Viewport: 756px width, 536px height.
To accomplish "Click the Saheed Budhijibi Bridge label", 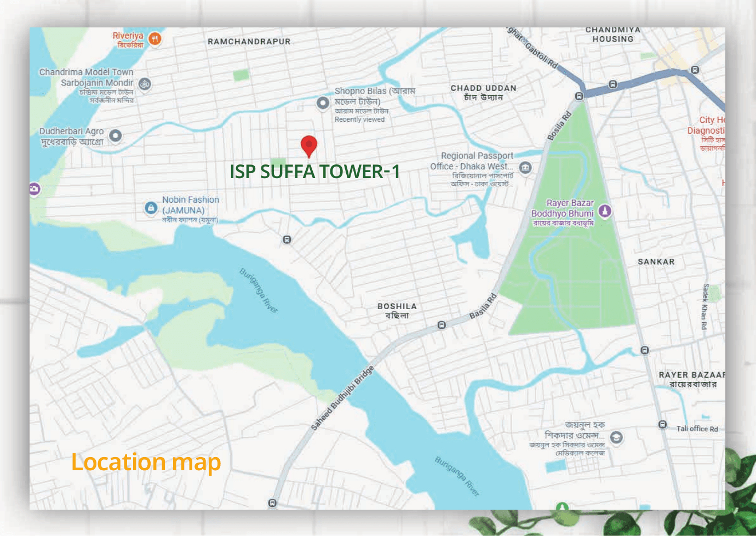I will pos(342,397).
